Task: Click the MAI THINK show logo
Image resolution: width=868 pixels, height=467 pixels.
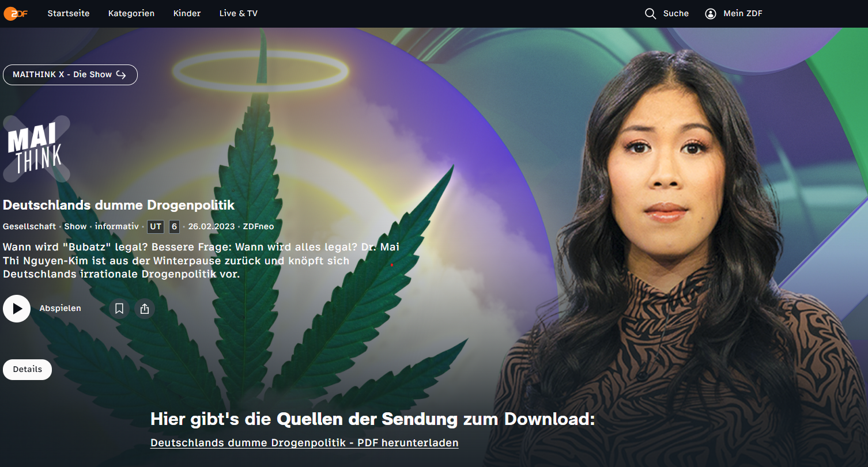Action: pyautogui.click(x=36, y=149)
